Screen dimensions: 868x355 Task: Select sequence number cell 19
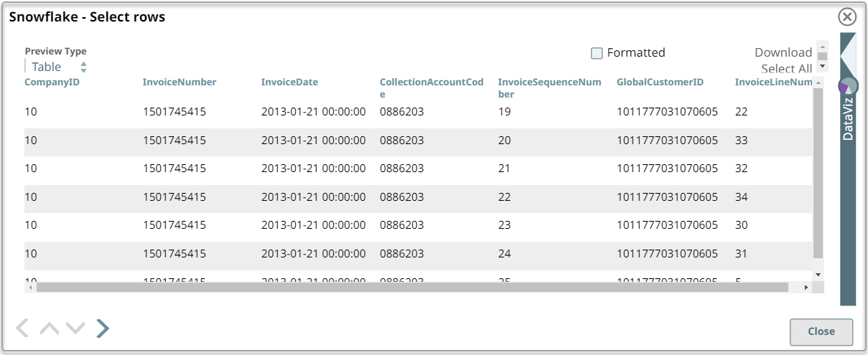(505, 112)
